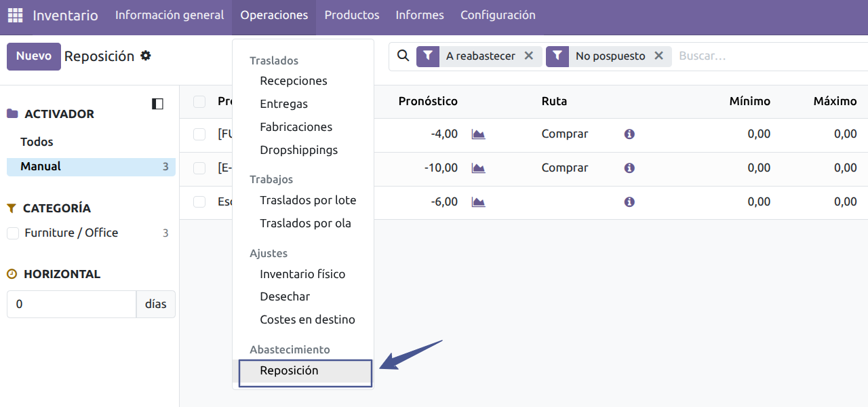
Task: Open the apps grid menu icon
Action: pyautogui.click(x=15, y=15)
